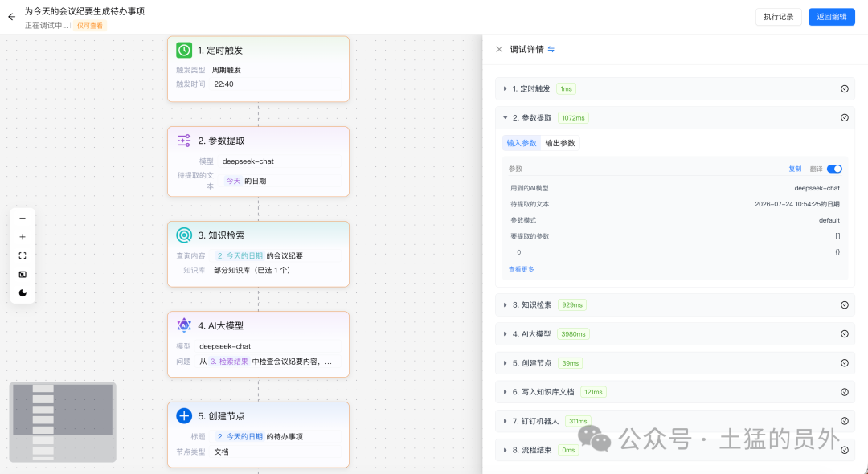
Task: Click the success check icon for 知识检索 step
Action: pos(845,304)
